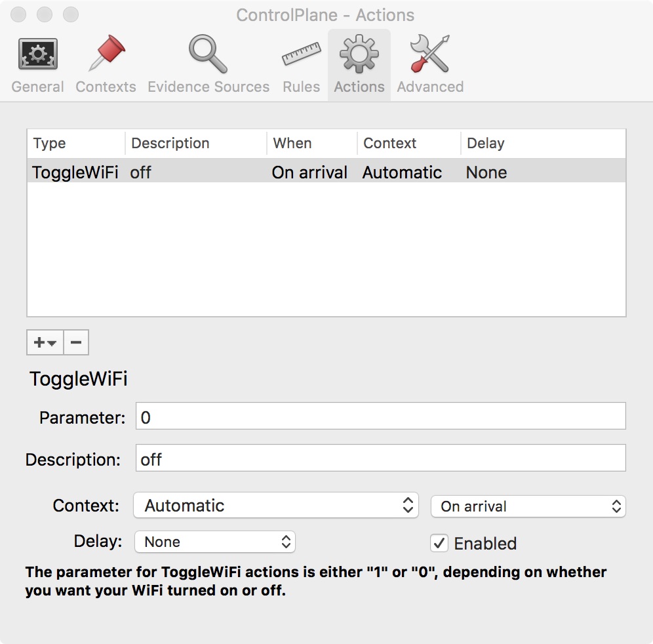
Task: Open the Rules ruler pane
Action: coord(301,65)
